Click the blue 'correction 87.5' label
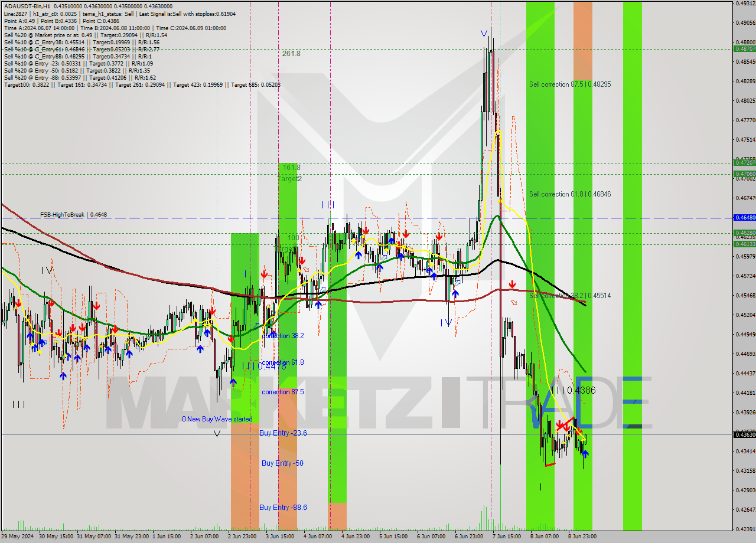 pyautogui.click(x=283, y=392)
